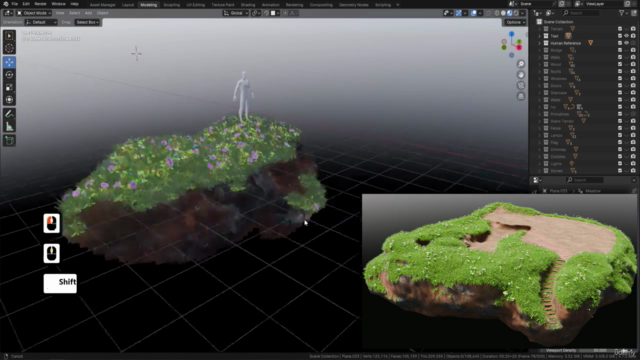Open the Default orientation dropdown
The height and width of the screenshot is (360, 640).
[41, 22]
